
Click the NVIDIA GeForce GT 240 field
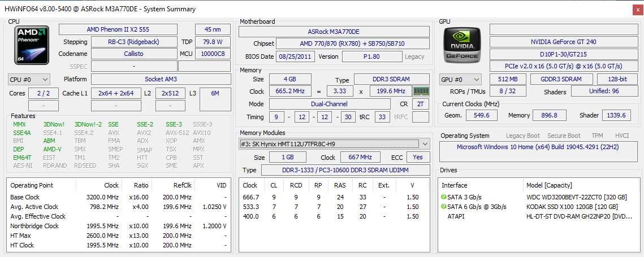coord(563,42)
